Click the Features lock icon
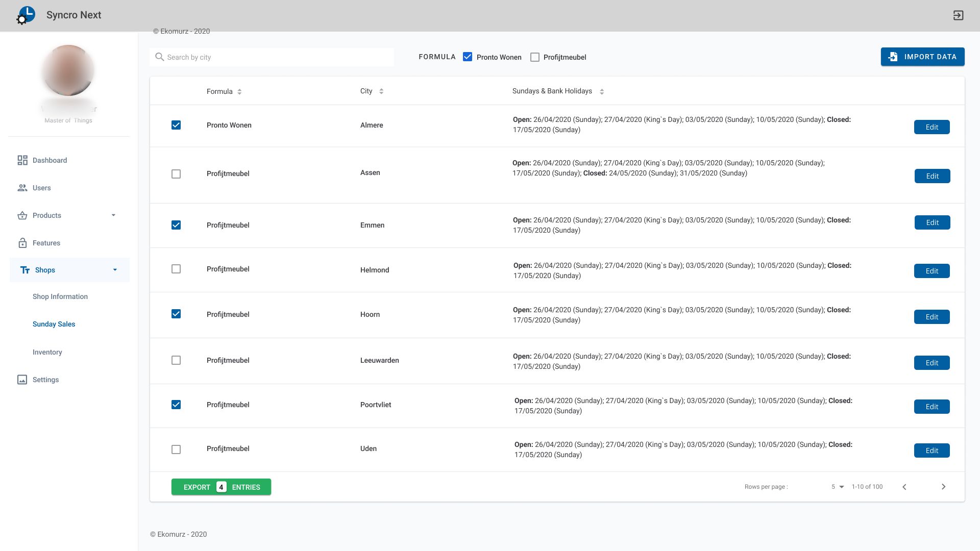The width and height of the screenshot is (980, 551). [x=22, y=243]
